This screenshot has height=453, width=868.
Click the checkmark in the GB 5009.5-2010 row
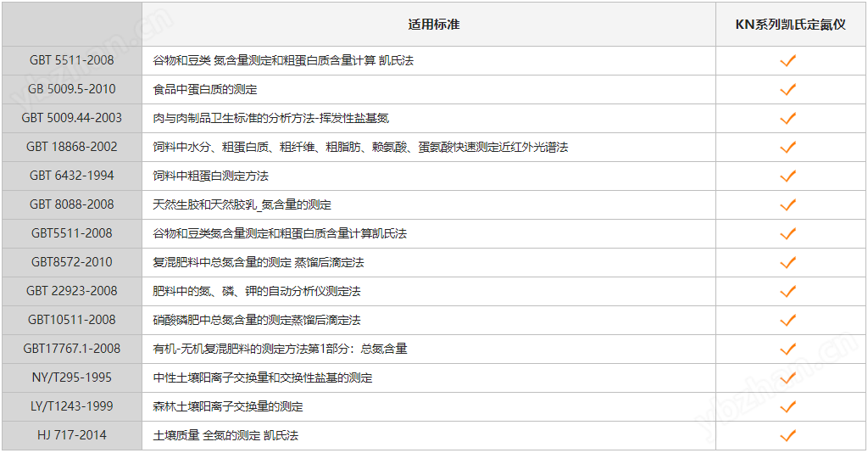click(787, 89)
